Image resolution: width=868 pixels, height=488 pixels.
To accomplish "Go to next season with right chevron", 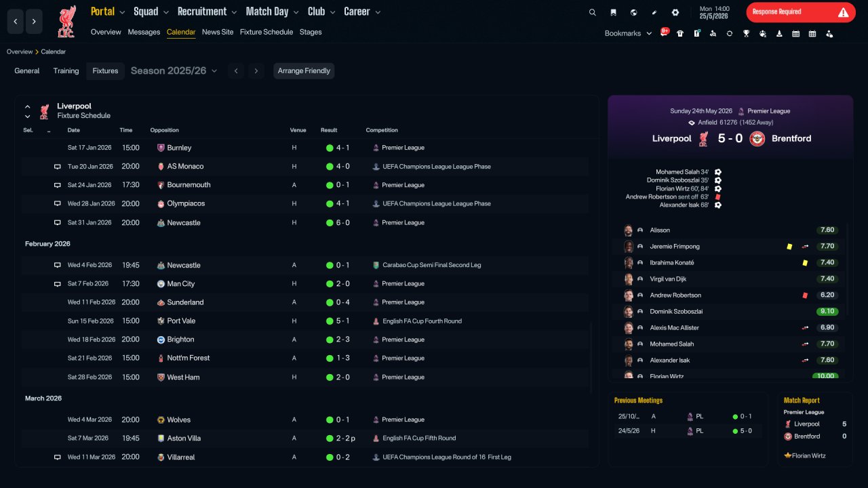I will pyautogui.click(x=256, y=70).
